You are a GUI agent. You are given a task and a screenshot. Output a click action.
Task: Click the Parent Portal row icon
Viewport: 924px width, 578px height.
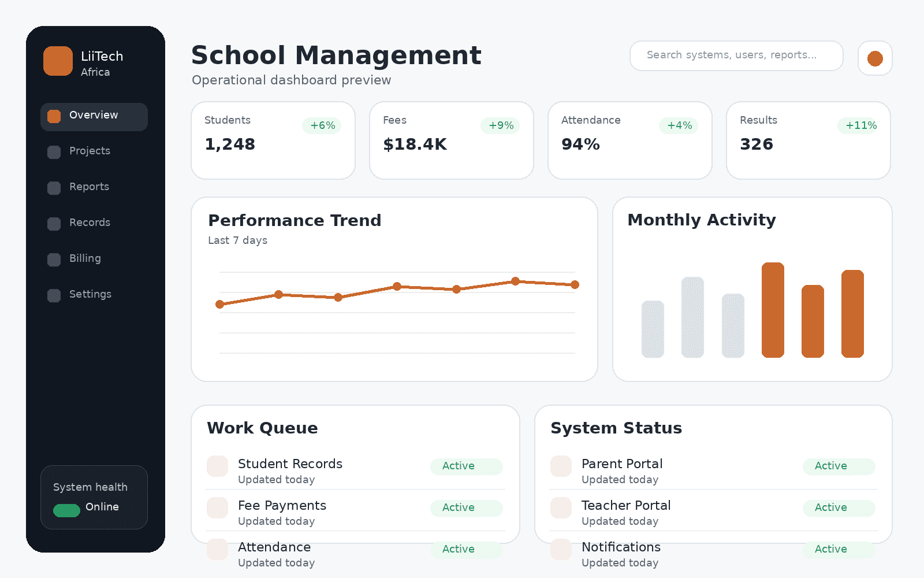[x=561, y=466]
